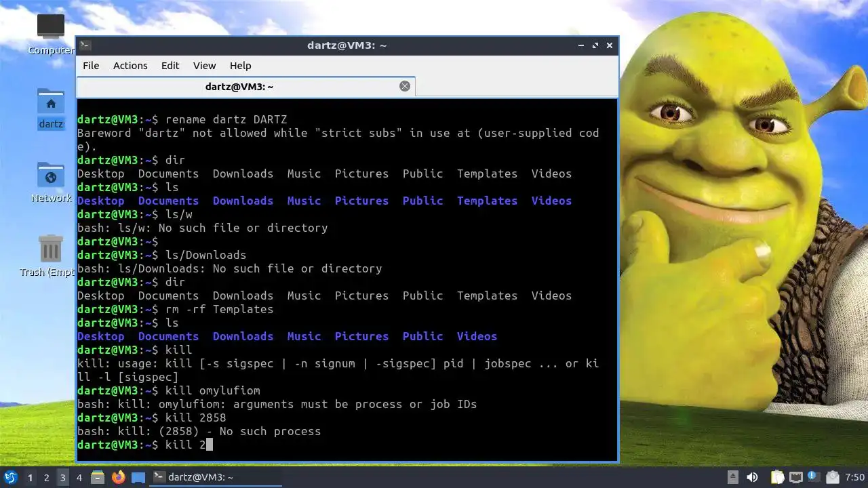Click the 7:50 clock in the panel

click(x=855, y=477)
